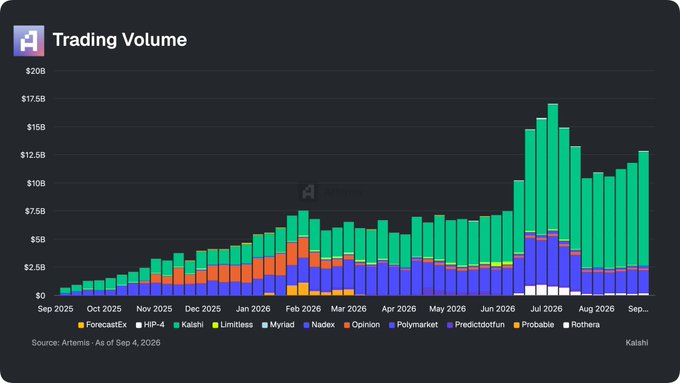Click the truncated Sep... x-axis label
This screenshot has height=383, width=680.
click(x=638, y=309)
